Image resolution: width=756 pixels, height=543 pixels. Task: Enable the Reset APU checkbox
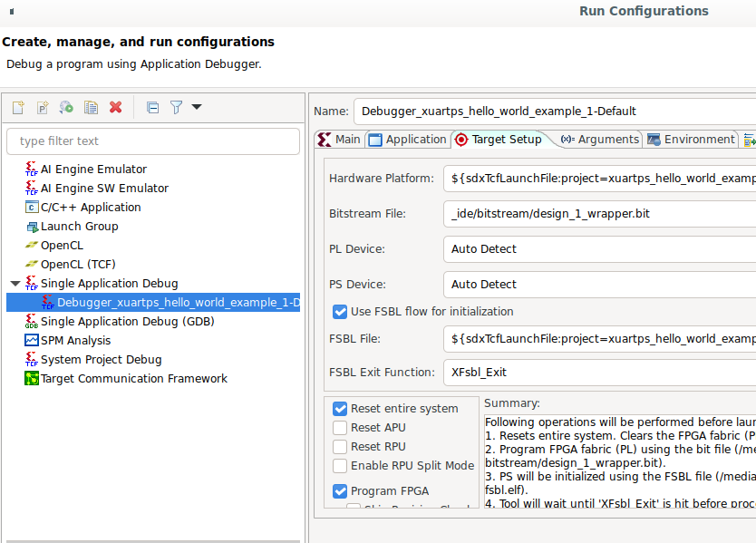(x=340, y=428)
